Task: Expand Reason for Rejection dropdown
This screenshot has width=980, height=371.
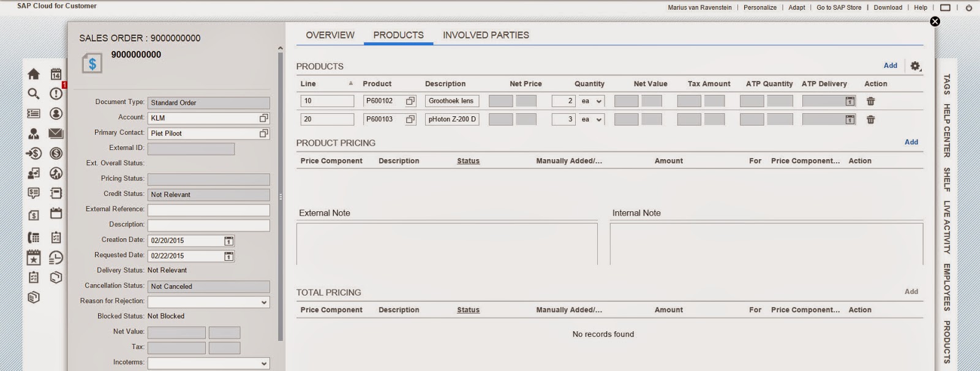Action: click(x=264, y=302)
